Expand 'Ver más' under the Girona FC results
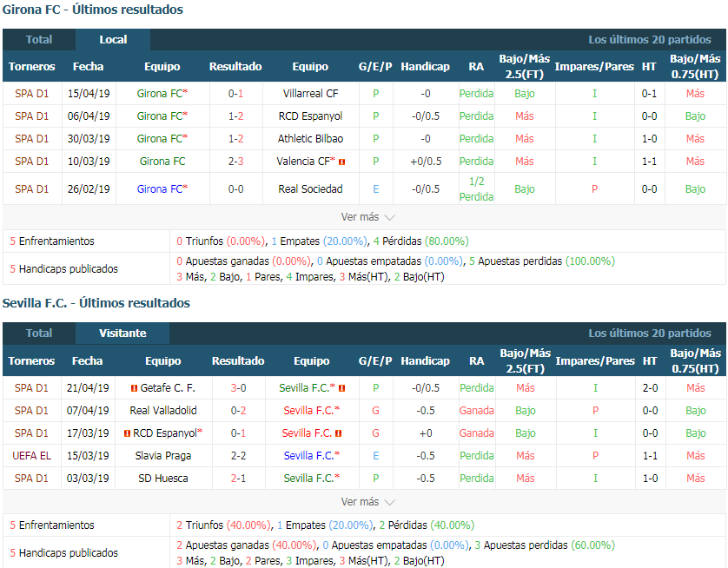This screenshot has height=568, width=728. [x=367, y=217]
